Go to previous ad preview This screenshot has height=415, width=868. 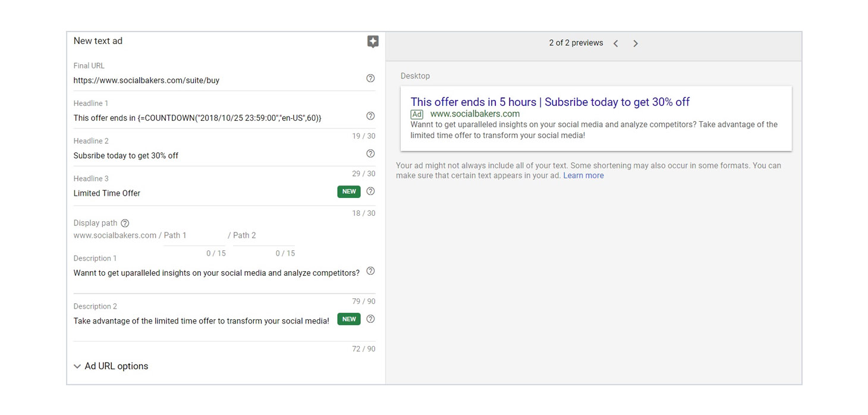pos(616,43)
